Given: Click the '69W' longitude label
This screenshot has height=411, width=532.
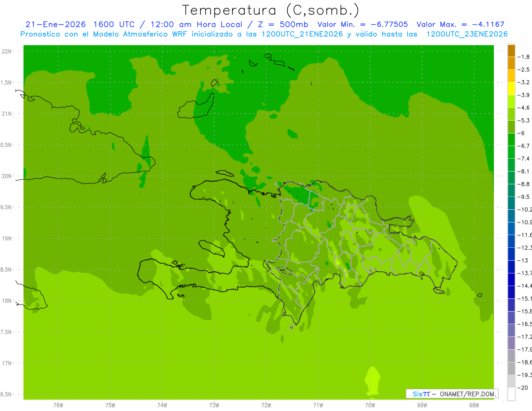Looking at the screenshot, I should pos(422,405).
